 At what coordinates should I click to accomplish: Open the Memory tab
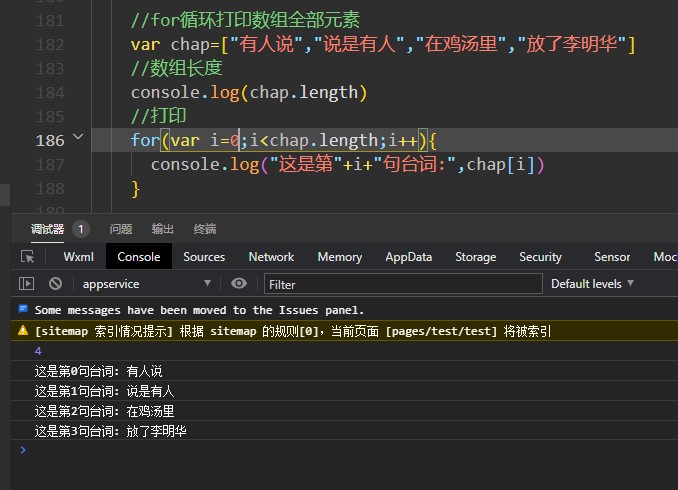tap(340, 257)
